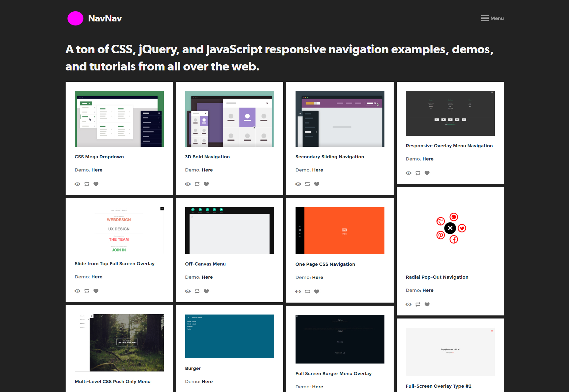The width and height of the screenshot is (569, 392).
Task: Click the heart icon under Responsive Overlay Menu Navigation
Action: coord(427,173)
